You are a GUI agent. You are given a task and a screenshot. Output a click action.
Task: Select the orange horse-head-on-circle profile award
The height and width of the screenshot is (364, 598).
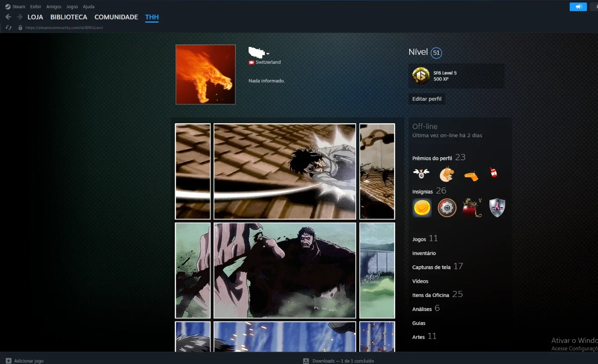click(x=446, y=174)
